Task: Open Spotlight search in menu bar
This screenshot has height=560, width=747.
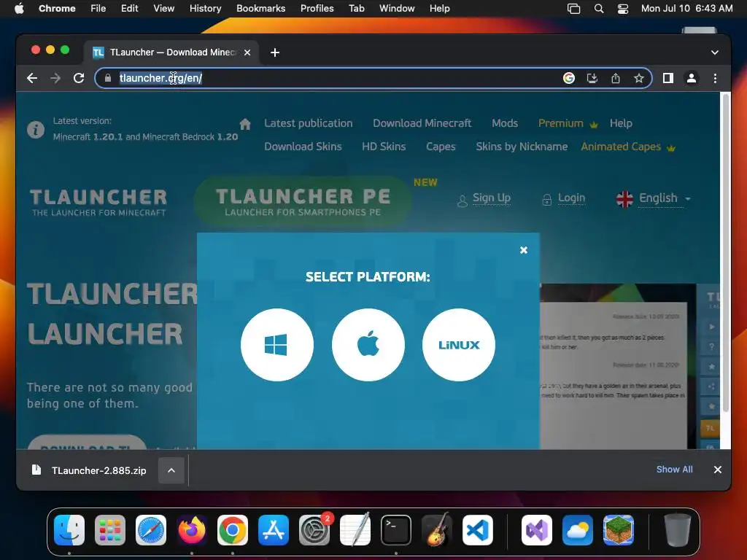Action: pyautogui.click(x=599, y=9)
